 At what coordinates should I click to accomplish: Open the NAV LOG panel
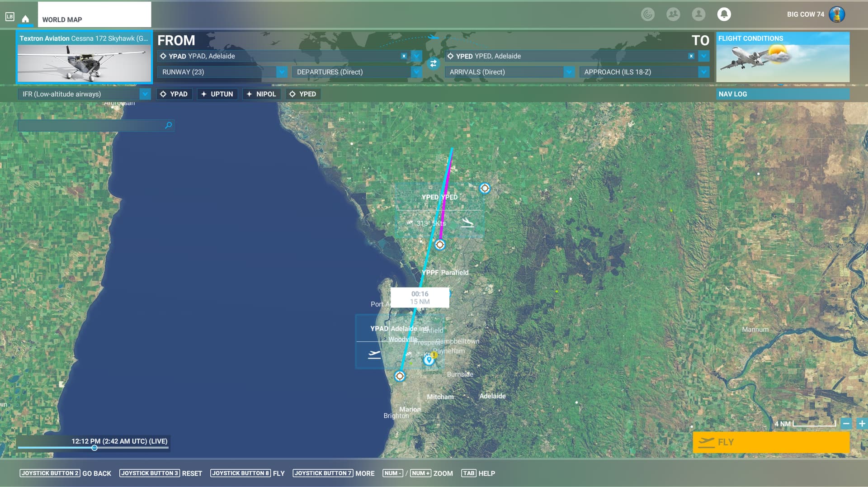(x=782, y=94)
